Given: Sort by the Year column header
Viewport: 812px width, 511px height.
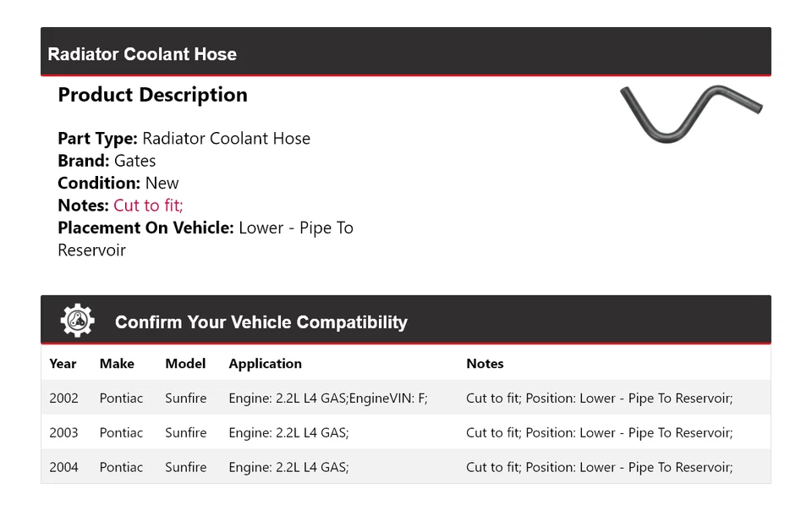Looking at the screenshot, I should coord(63,364).
